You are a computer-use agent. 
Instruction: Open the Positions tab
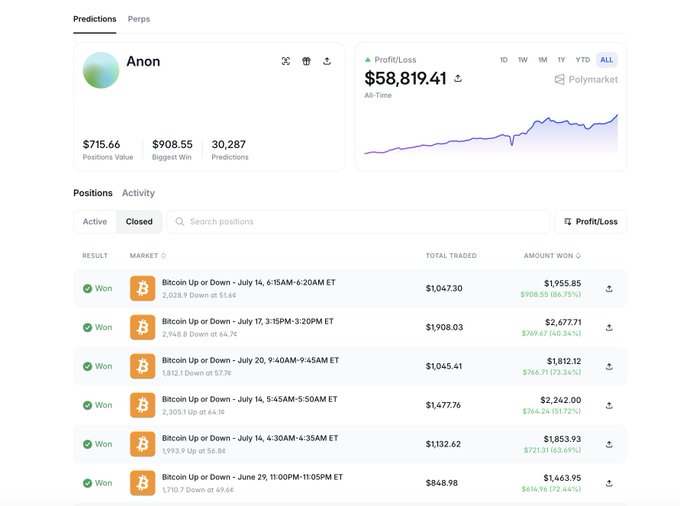(x=93, y=193)
